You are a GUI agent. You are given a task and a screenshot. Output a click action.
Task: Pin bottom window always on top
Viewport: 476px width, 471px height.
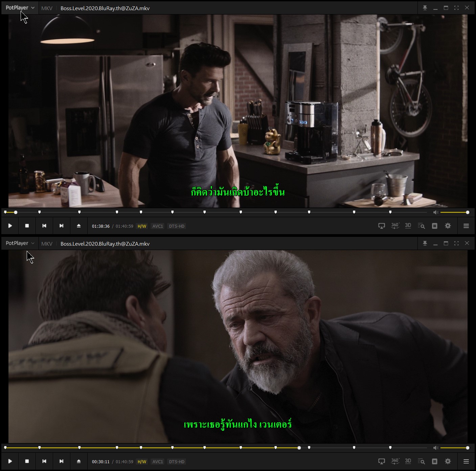pyautogui.click(x=425, y=243)
